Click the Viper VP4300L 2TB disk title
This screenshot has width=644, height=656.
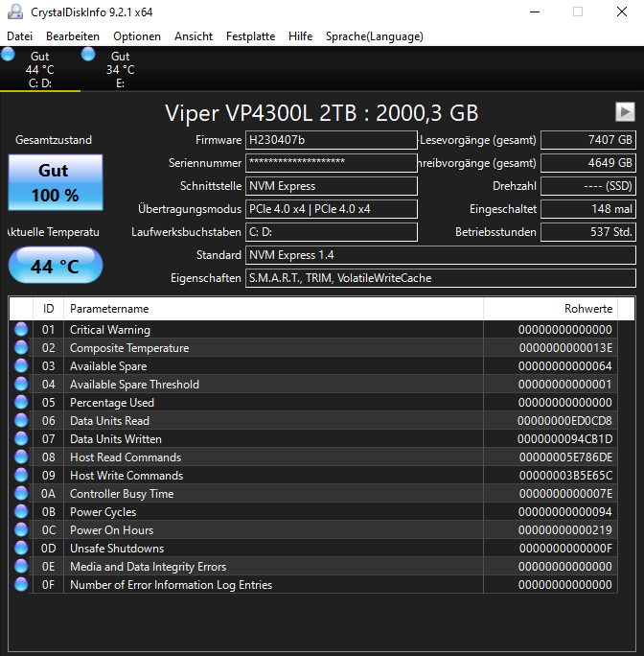[x=322, y=113]
